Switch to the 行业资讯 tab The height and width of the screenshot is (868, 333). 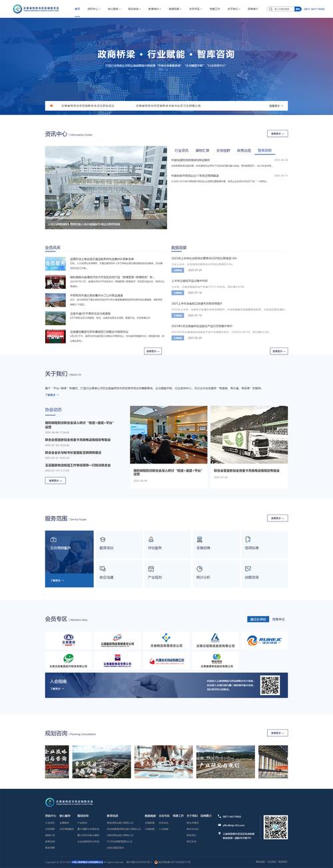182,150
